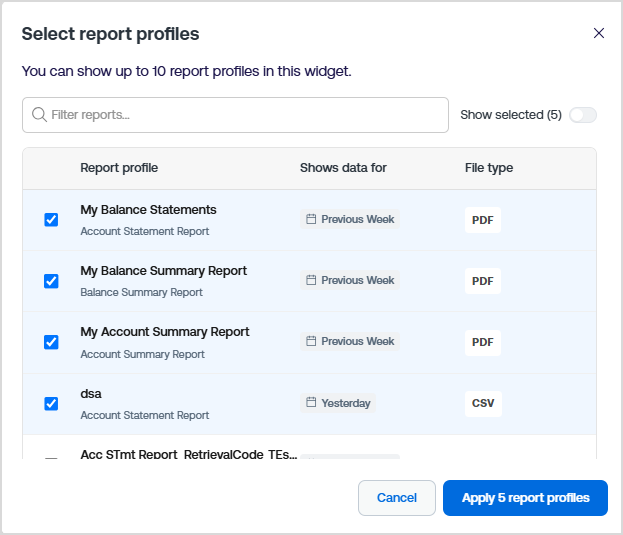This screenshot has height=535, width=623.
Task: Click calendar icon in My Balance Statements row
Action: point(311,219)
